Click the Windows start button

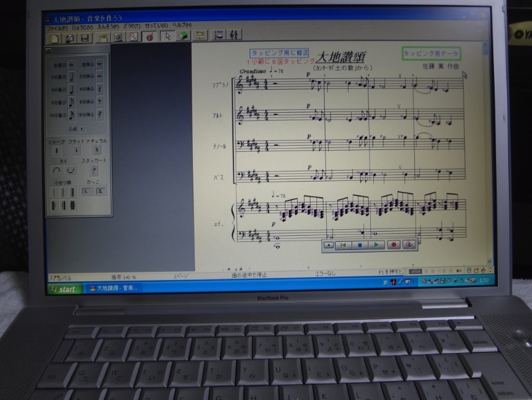pos(63,289)
